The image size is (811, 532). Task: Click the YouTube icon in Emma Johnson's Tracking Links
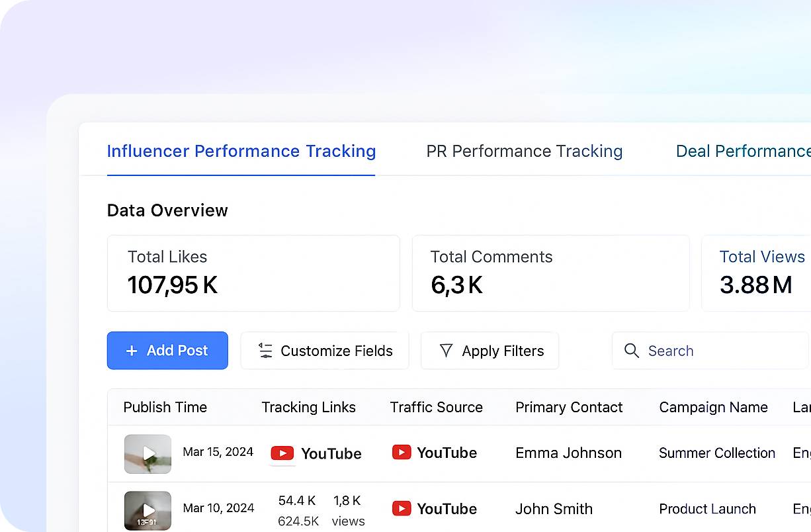coord(282,453)
